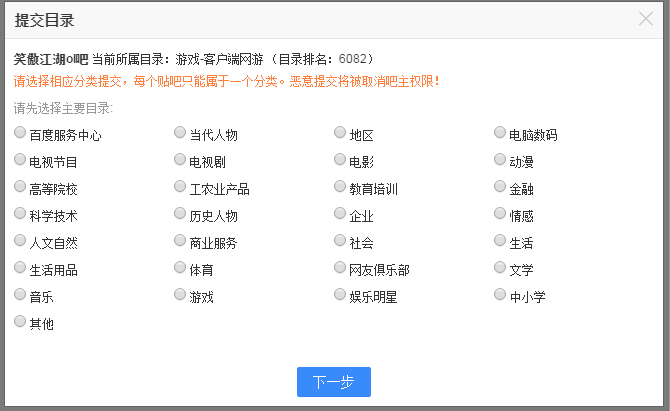Pick the 游戏 radio option
This screenshot has width=670, height=411.
[x=180, y=294]
